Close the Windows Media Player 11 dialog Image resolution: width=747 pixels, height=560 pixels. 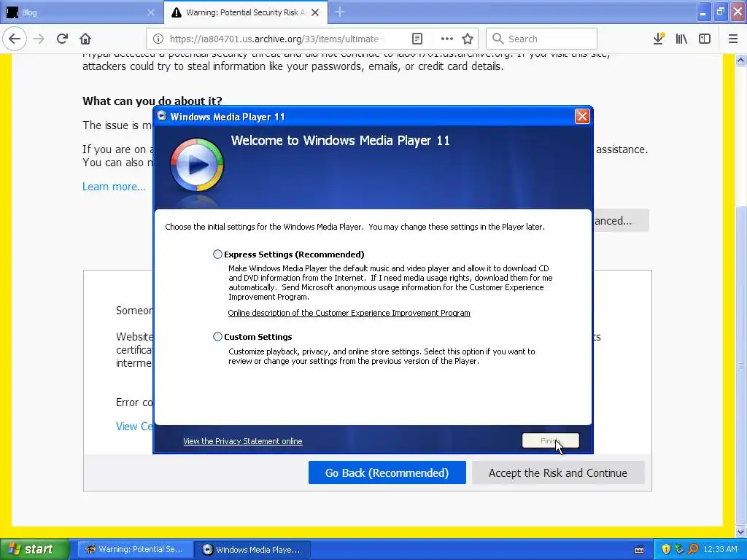click(x=582, y=116)
